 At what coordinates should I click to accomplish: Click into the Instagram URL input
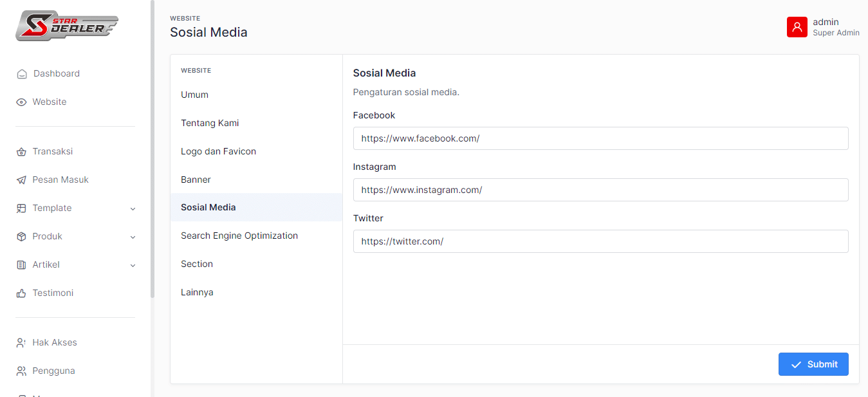(600, 190)
